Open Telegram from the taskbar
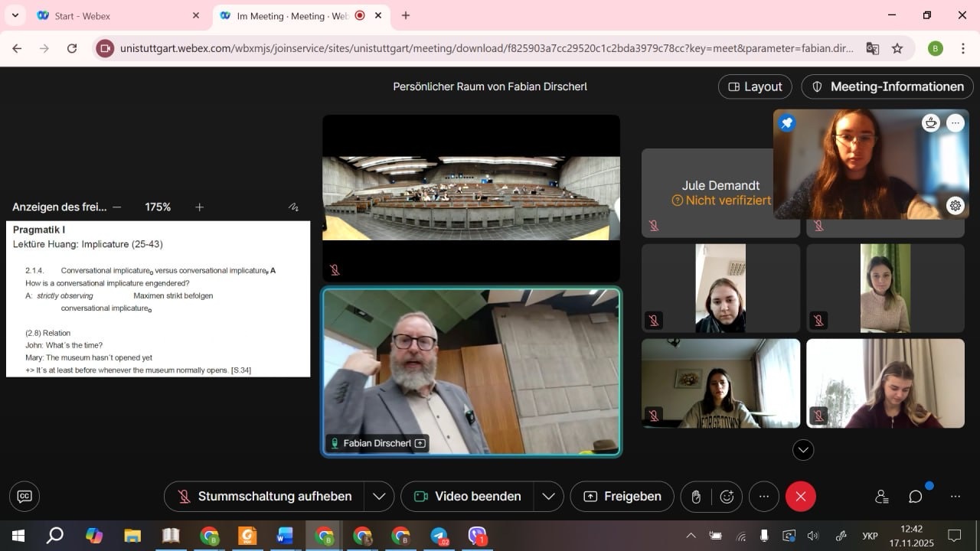 click(439, 536)
